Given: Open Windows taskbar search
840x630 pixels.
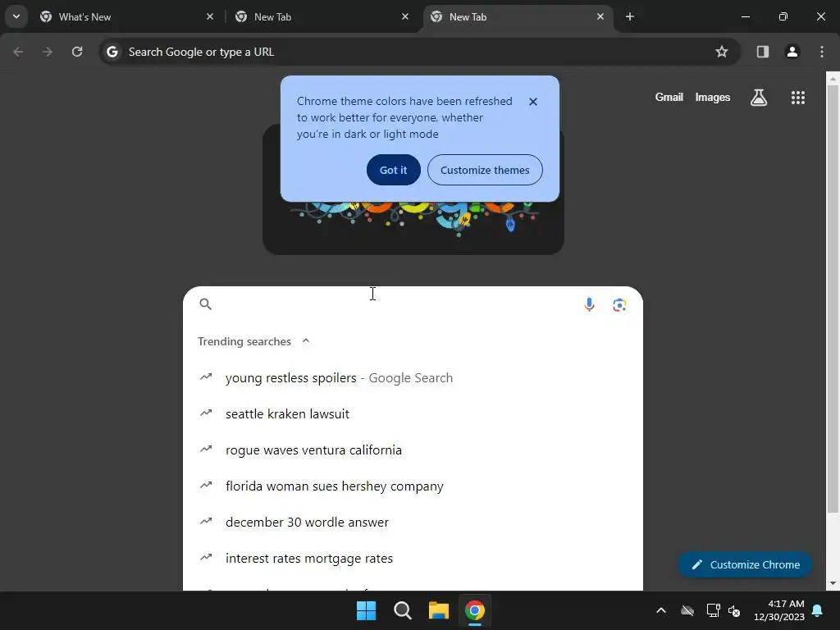Looking at the screenshot, I should click(x=402, y=610).
